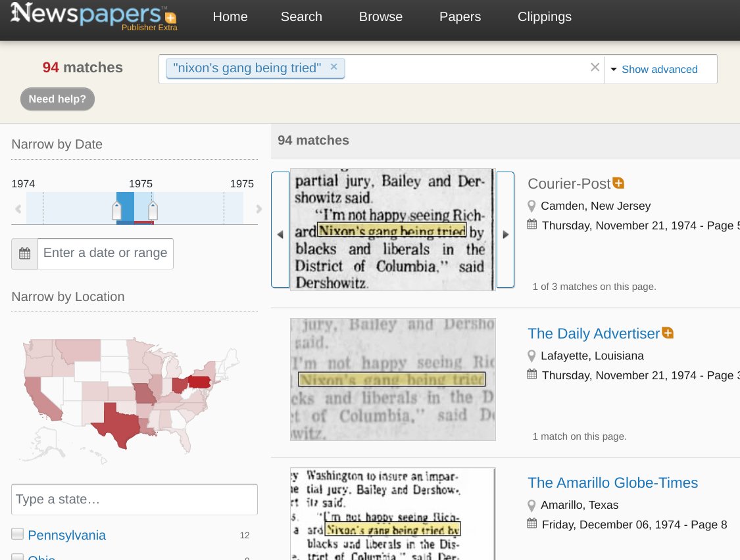This screenshot has width=740, height=560.
Task: Open the Papers menu item
Action: tap(460, 16)
